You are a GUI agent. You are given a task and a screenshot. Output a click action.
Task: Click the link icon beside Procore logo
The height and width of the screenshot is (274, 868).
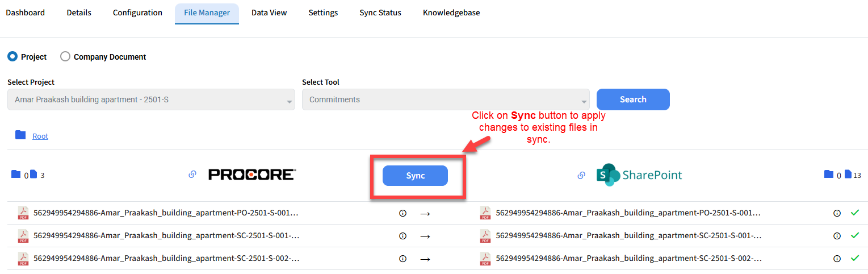coord(192,175)
